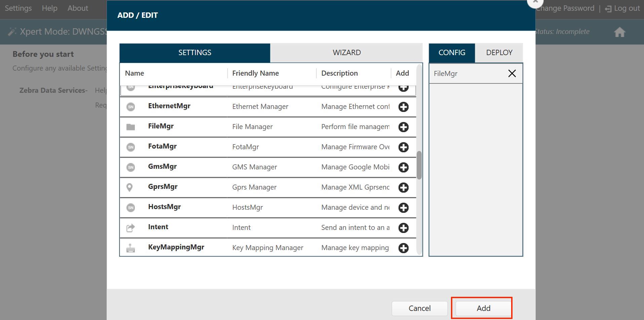Add FotaMgr using its plus icon

click(x=403, y=147)
